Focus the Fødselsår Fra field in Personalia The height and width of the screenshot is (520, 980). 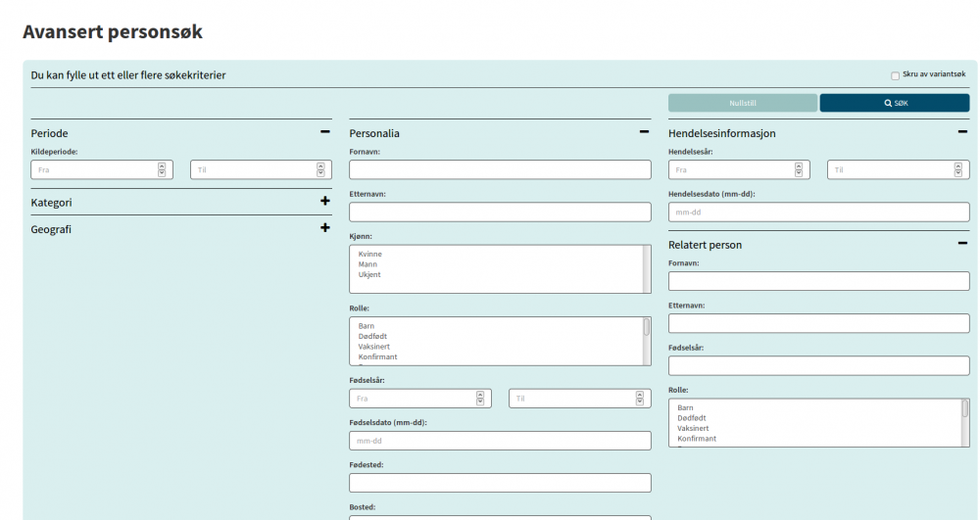tap(420, 399)
